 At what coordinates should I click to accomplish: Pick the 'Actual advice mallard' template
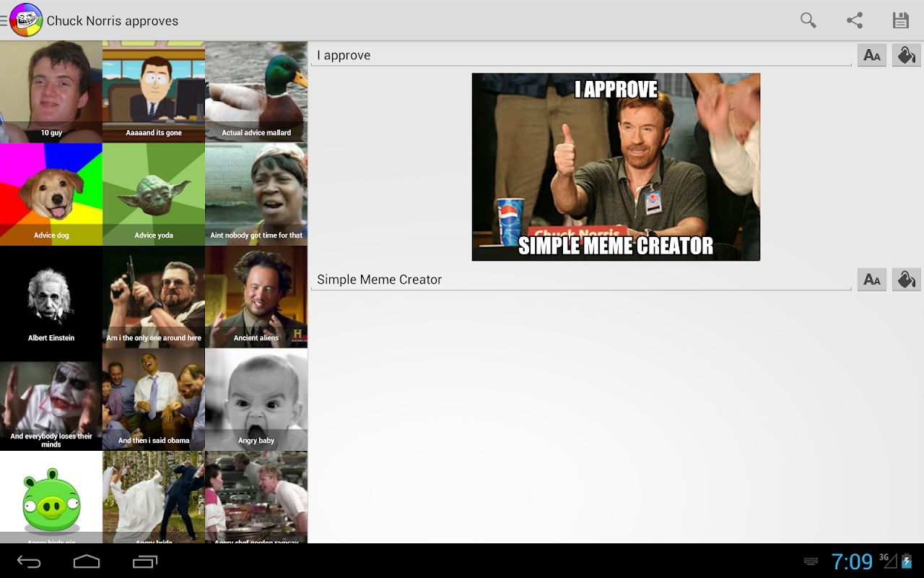click(x=256, y=92)
